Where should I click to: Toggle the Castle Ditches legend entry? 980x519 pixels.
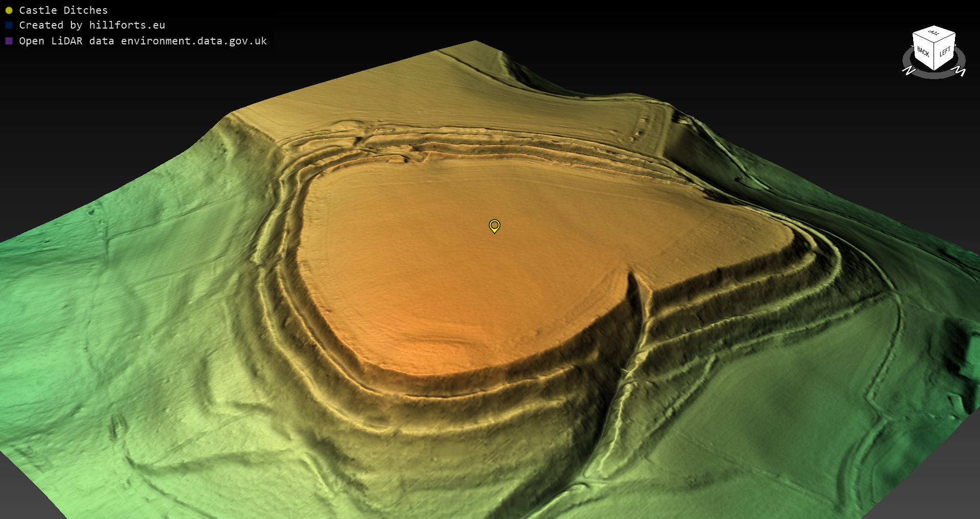pos(63,10)
